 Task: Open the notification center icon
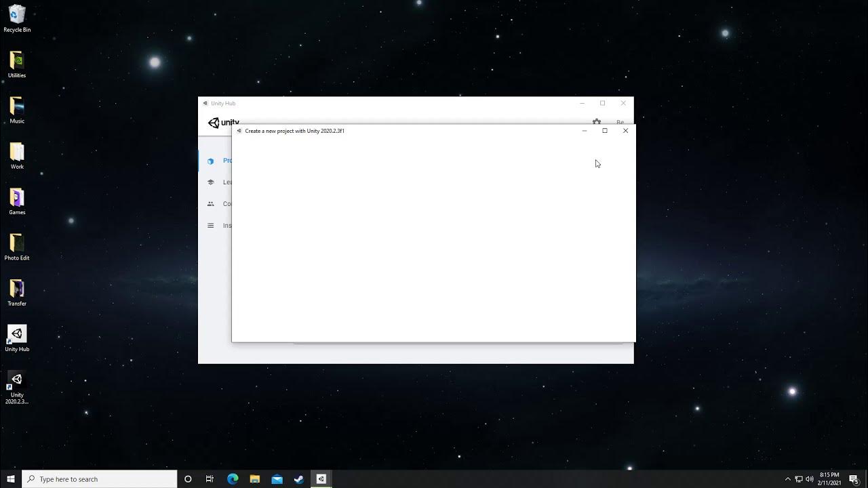(854, 479)
